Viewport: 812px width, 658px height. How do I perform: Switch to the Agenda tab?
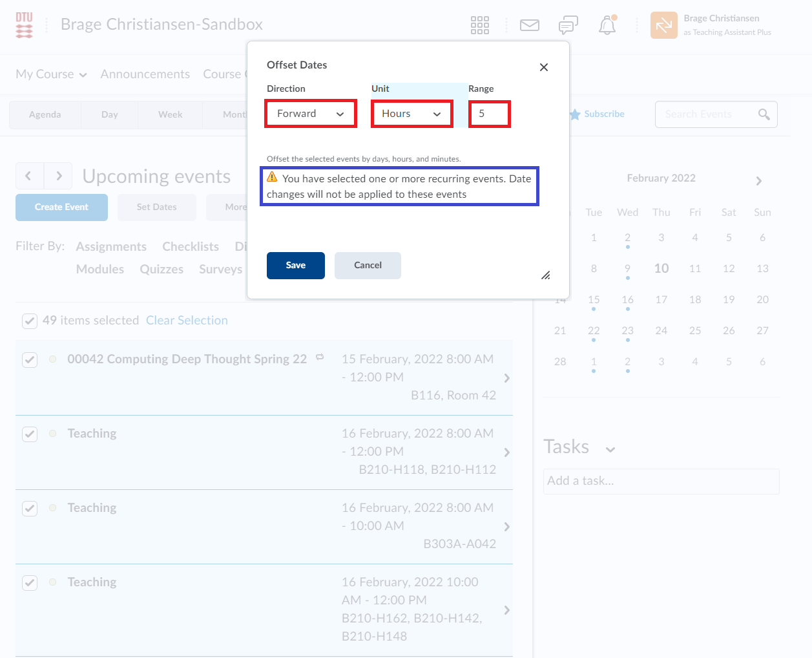45,114
